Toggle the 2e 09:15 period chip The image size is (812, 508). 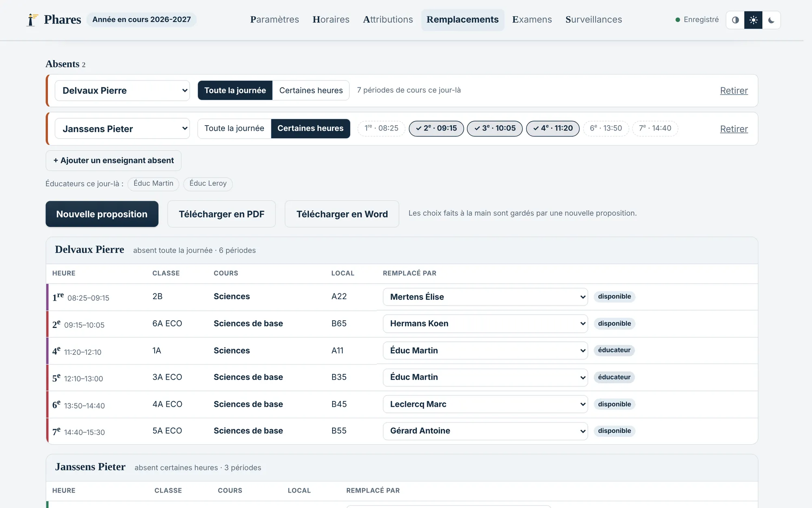[x=436, y=128]
